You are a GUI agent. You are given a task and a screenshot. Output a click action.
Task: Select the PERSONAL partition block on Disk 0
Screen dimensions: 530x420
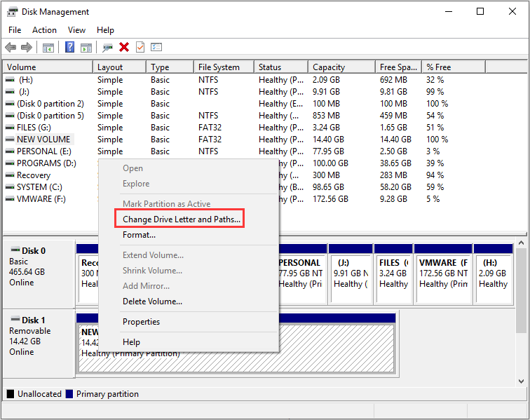[302, 274]
